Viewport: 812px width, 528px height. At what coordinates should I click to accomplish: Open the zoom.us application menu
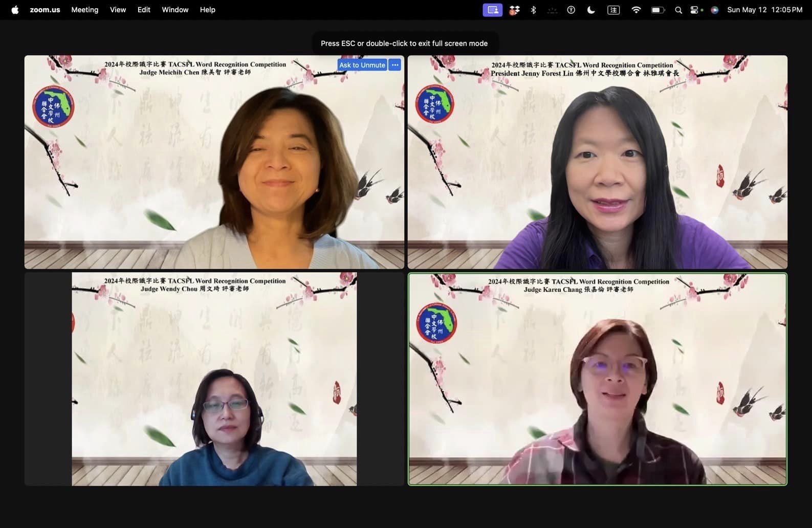45,10
